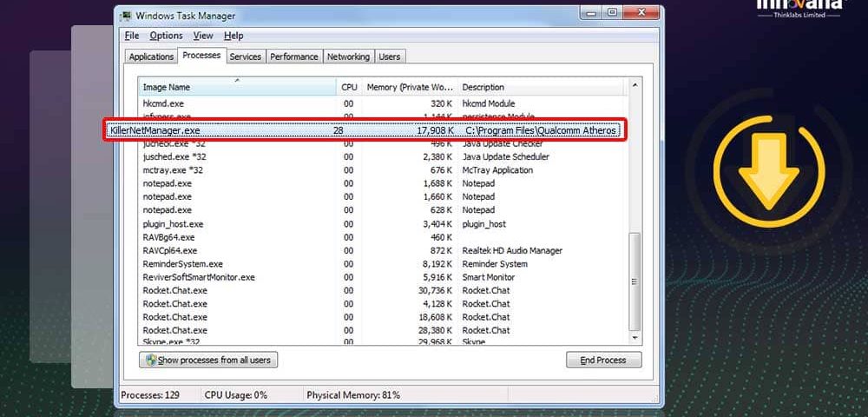The width and height of the screenshot is (868, 417).
Task: Select notepad.exe using 1,688 K
Action: (x=382, y=183)
